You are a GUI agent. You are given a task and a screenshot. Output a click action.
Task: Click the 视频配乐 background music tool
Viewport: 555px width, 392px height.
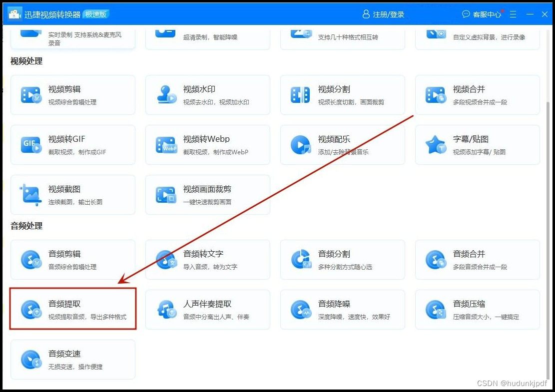coord(343,145)
